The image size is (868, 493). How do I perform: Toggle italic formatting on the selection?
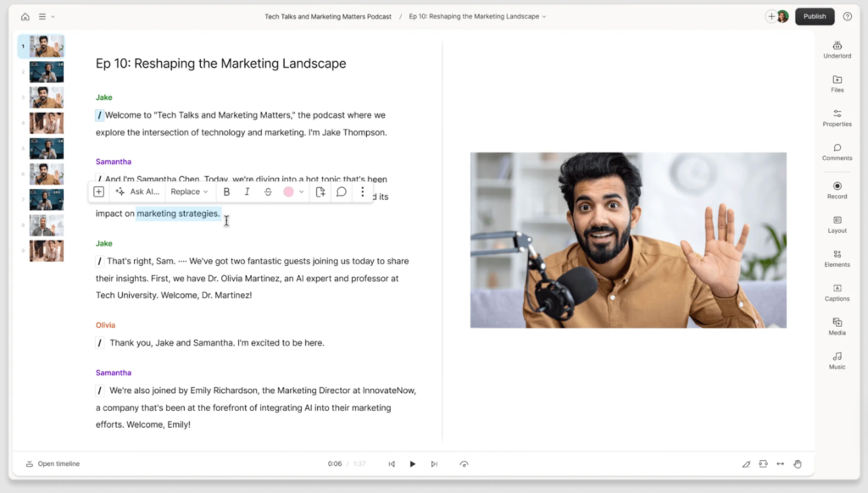247,192
